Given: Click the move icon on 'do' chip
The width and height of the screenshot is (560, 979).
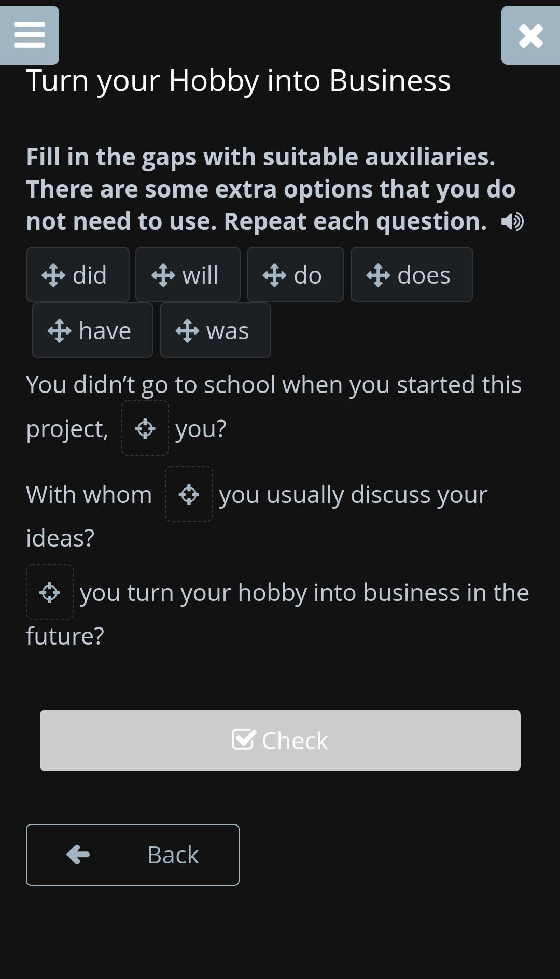Looking at the screenshot, I should pyautogui.click(x=274, y=275).
